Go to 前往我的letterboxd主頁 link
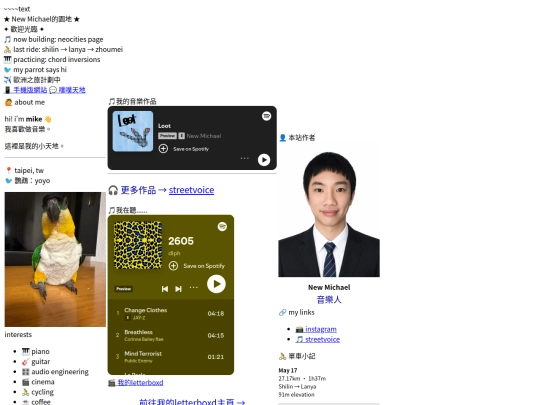 pyautogui.click(x=192, y=402)
